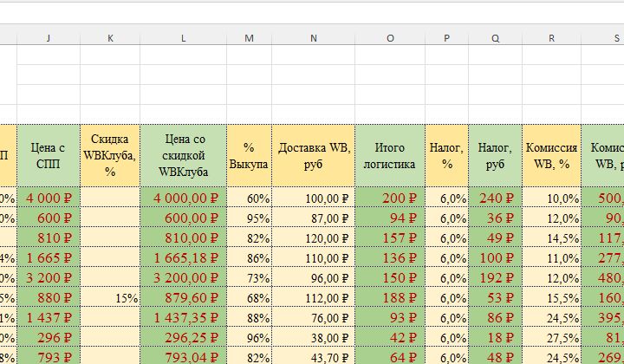Select the '120,00 ₽' delivery cell
Image resolution: width=624 pixels, height=364 pixels.
tap(314, 237)
